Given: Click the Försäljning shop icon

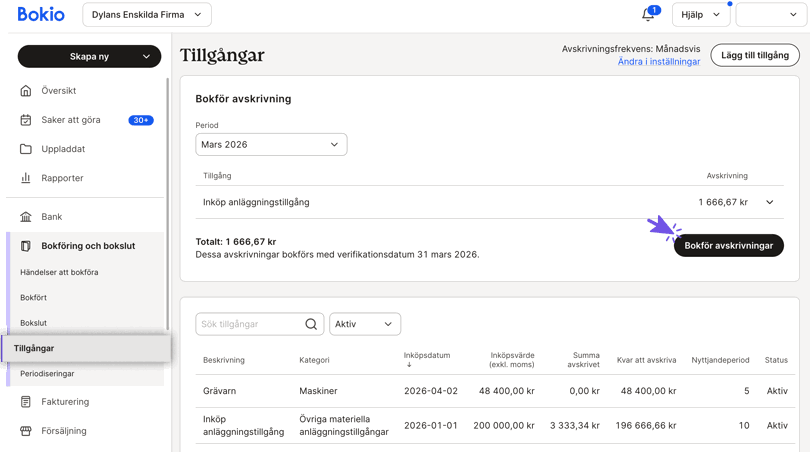Looking at the screenshot, I should pyautogui.click(x=26, y=431).
